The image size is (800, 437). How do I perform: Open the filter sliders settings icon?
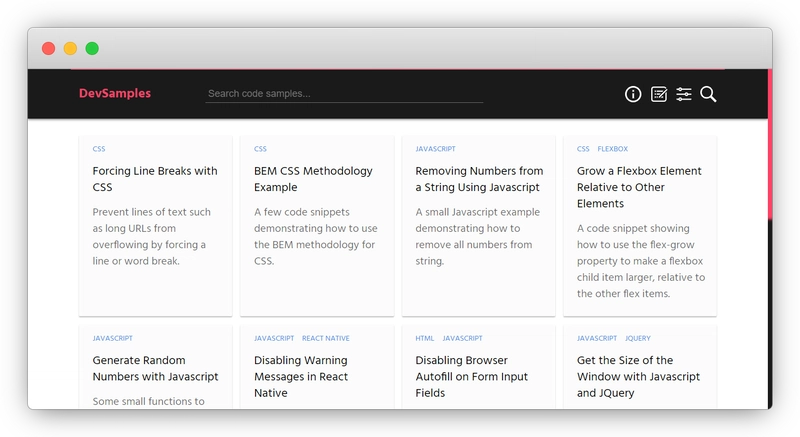(x=684, y=94)
